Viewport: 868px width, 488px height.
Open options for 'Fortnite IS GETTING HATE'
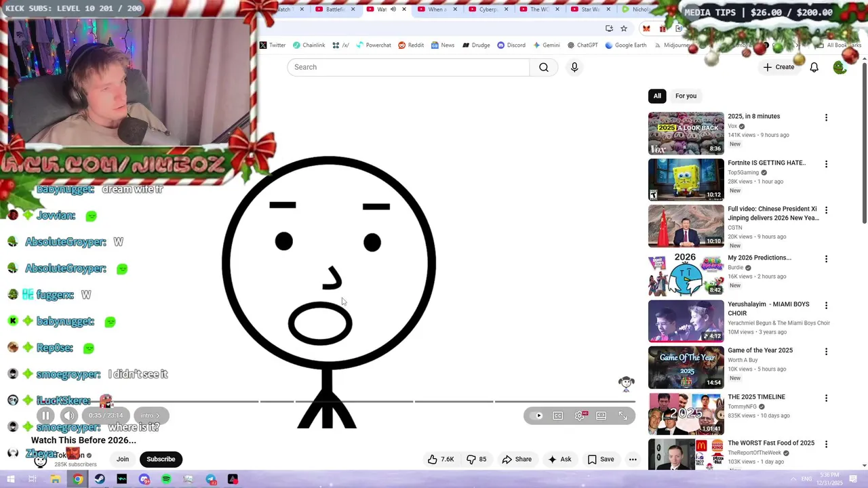(826, 164)
